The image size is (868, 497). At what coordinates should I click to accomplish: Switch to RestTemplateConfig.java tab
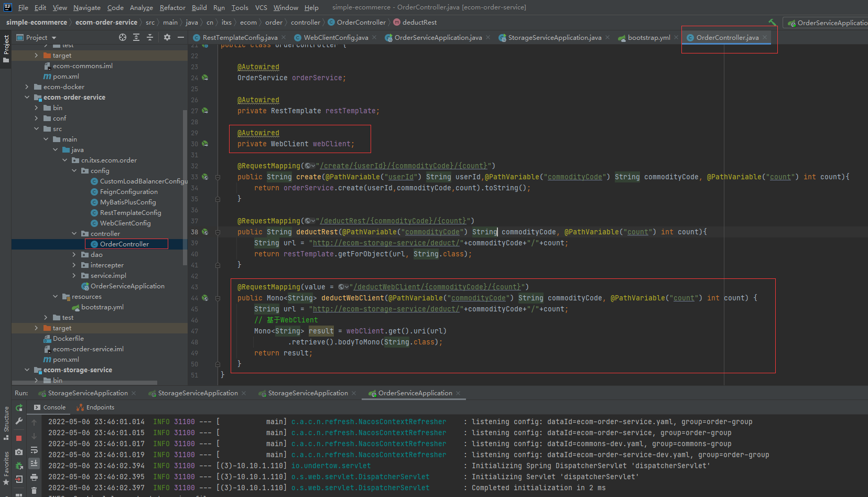240,37
